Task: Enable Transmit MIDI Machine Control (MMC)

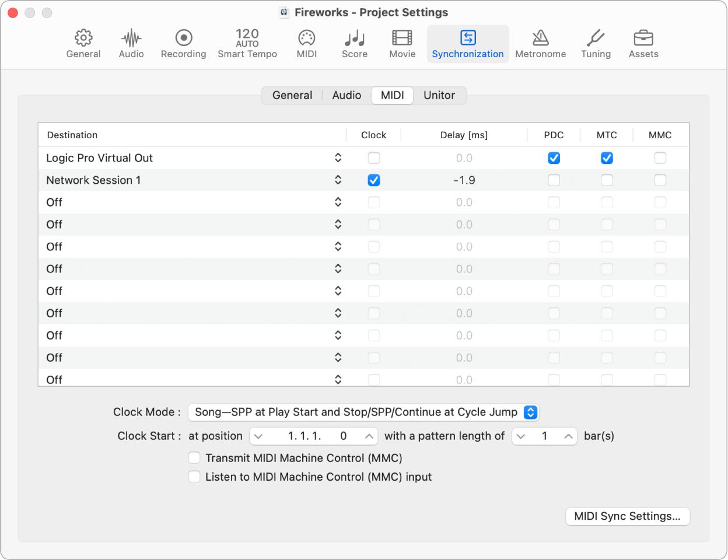Action: [x=194, y=458]
